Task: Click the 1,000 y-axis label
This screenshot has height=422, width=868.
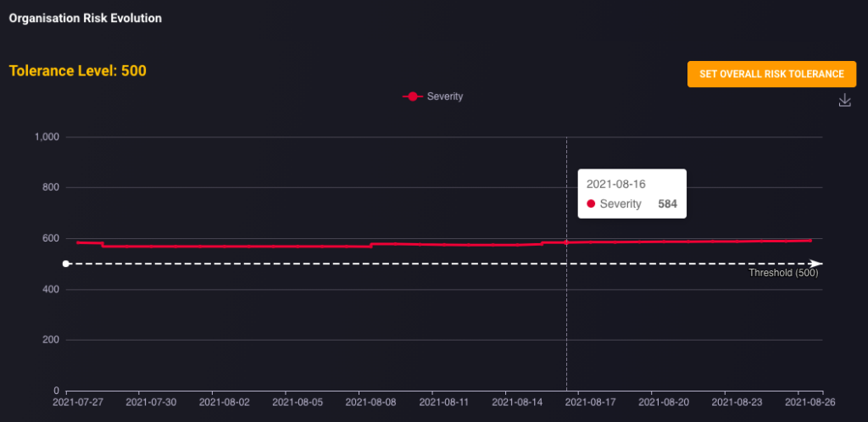Action: [x=47, y=136]
